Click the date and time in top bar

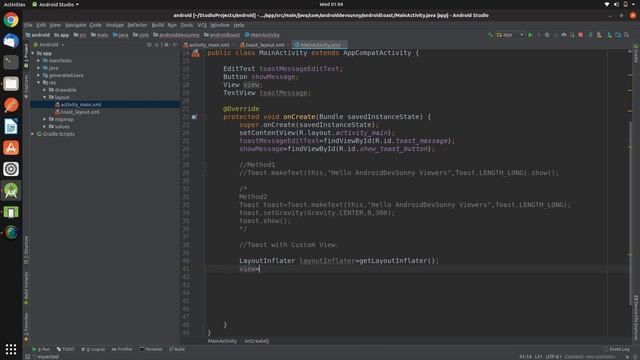[331, 4]
